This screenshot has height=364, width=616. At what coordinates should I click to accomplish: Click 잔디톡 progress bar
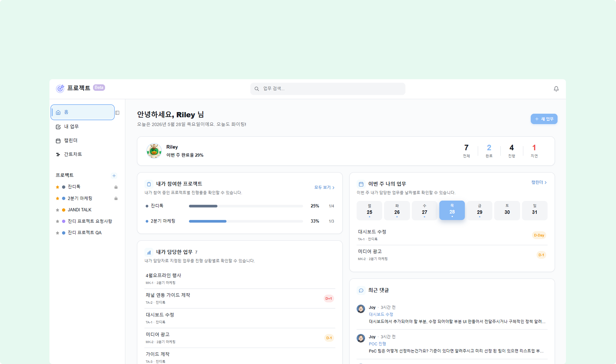[246, 206]
